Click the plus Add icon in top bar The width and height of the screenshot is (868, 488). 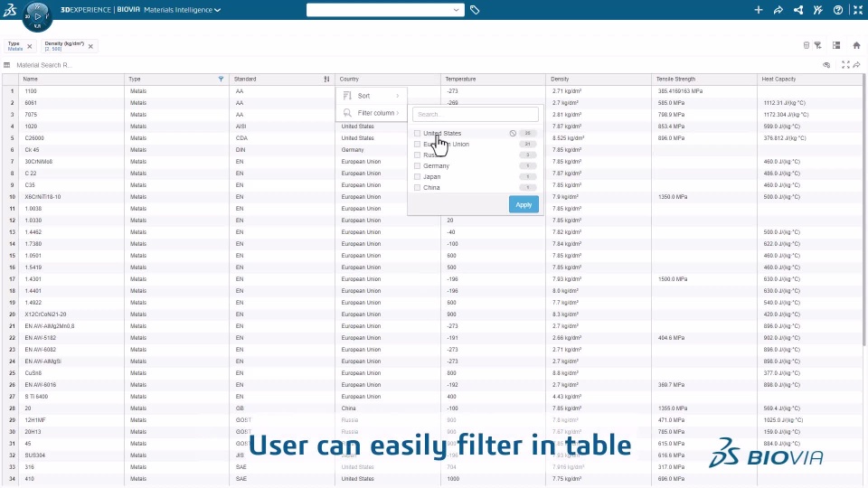pos(759,10)
